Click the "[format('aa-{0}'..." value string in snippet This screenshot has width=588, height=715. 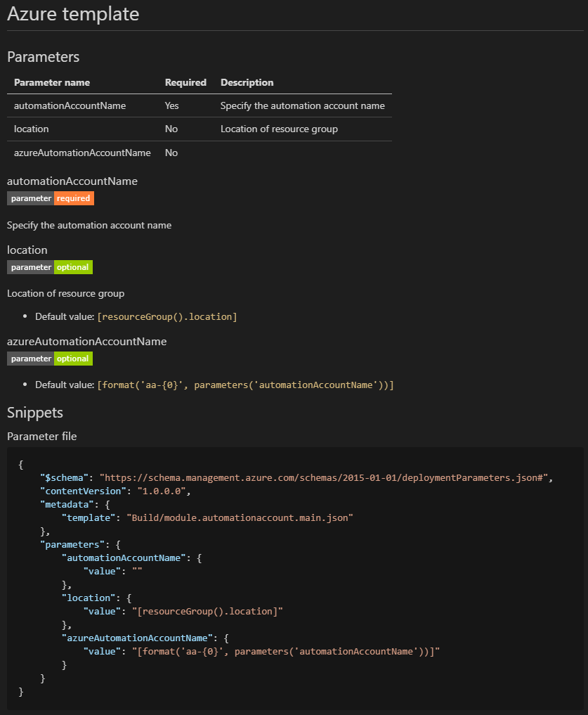(286, 651)
